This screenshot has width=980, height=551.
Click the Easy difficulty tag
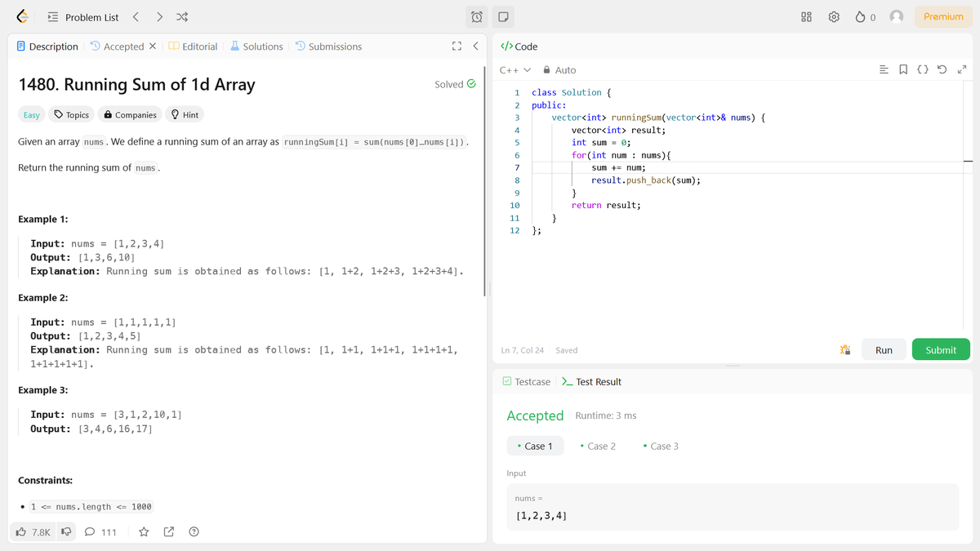pos(31,114)
